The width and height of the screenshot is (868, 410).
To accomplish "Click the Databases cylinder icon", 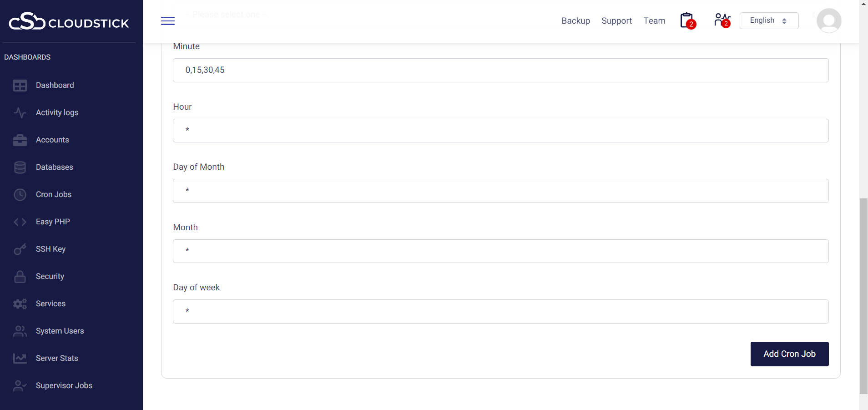I will click(x=20, y=167).
